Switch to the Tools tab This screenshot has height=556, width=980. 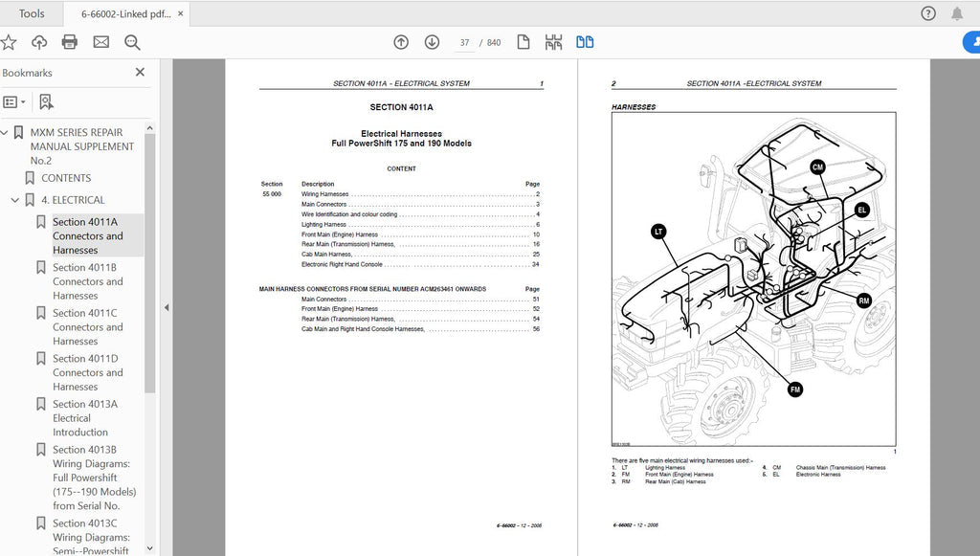pyautogui.click(x=32, y=13)
